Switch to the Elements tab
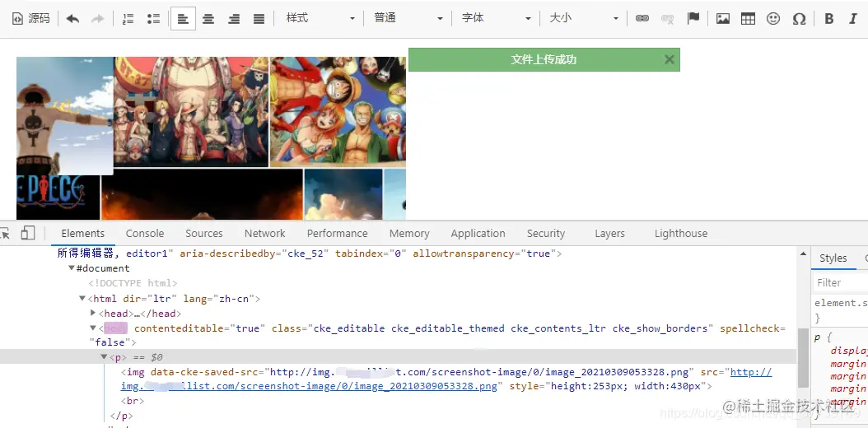This screenshot has width=868, height=428. (x=83, y=234)
